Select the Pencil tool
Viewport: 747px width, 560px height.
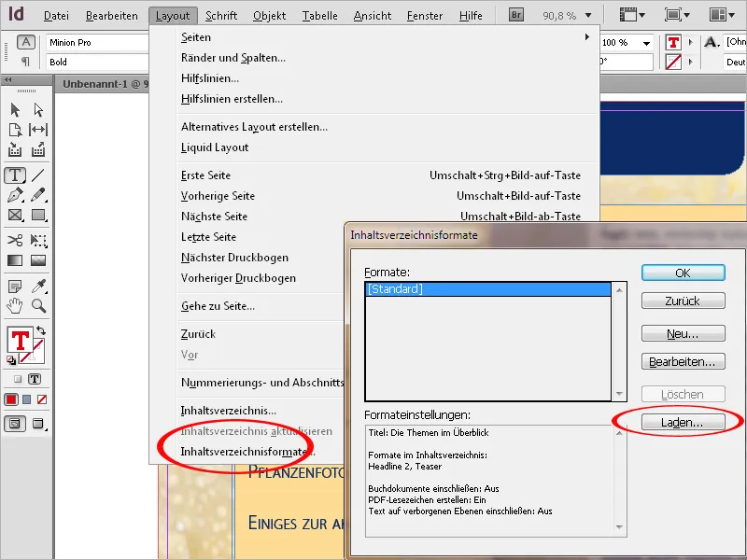tap(38, 195)
